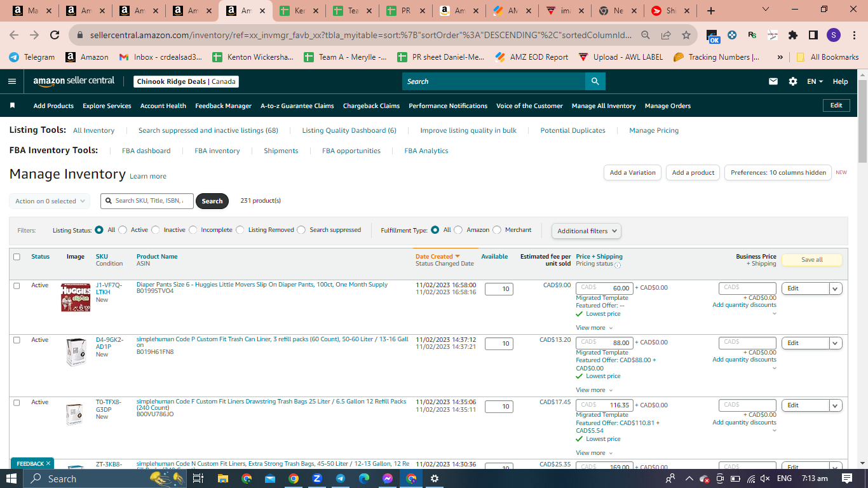Screen dimensions: 868x488
Task: Open the Account Health menu item
Action: [x=163, y=105]
